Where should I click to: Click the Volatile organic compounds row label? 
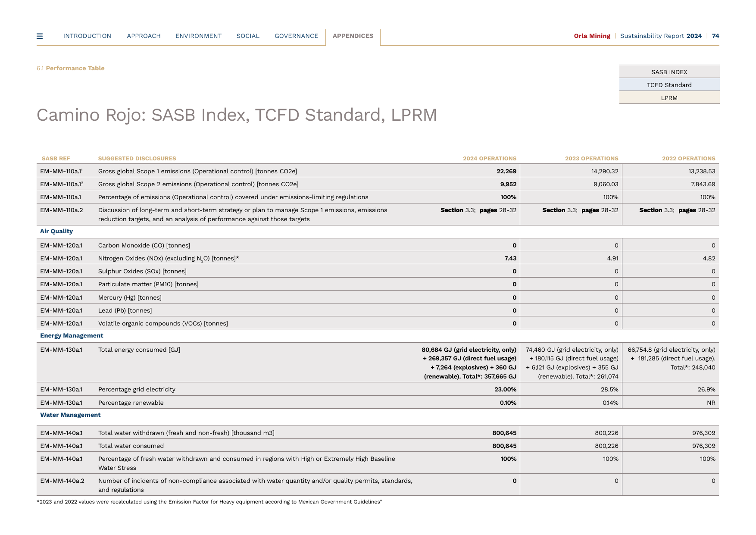click(x=163, y=323)
